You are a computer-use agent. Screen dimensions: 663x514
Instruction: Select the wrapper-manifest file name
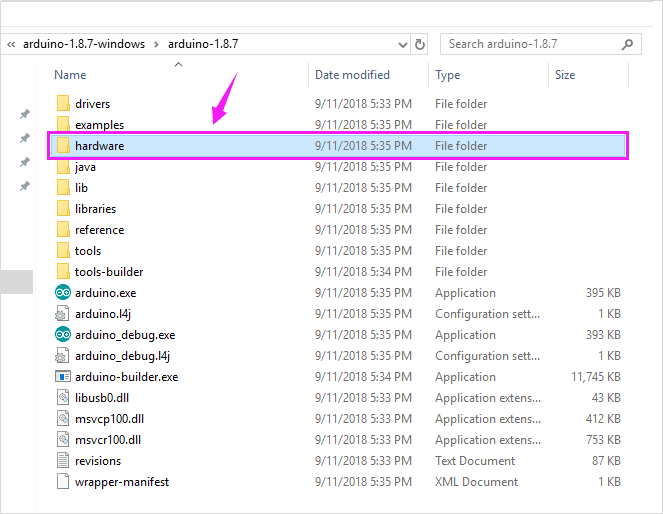point(122,482)
